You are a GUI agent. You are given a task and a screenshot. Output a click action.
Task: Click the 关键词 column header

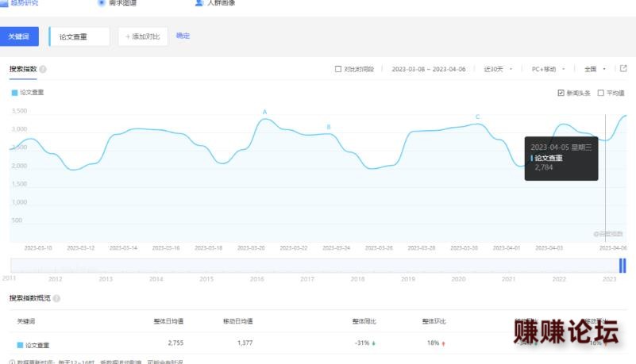pyautogui.click(x=26, y=321)
